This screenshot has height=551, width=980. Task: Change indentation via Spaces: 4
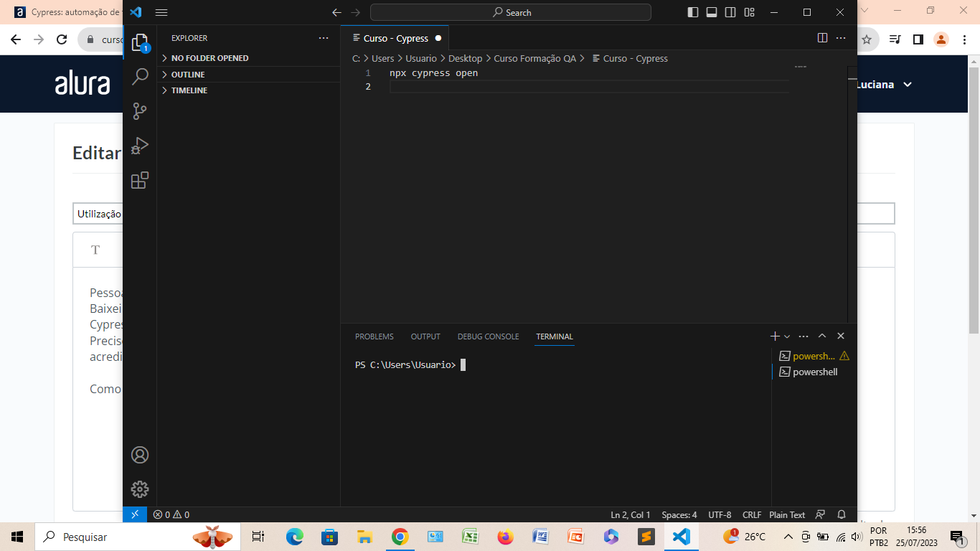pyautogui.click(x=679, y=514)
